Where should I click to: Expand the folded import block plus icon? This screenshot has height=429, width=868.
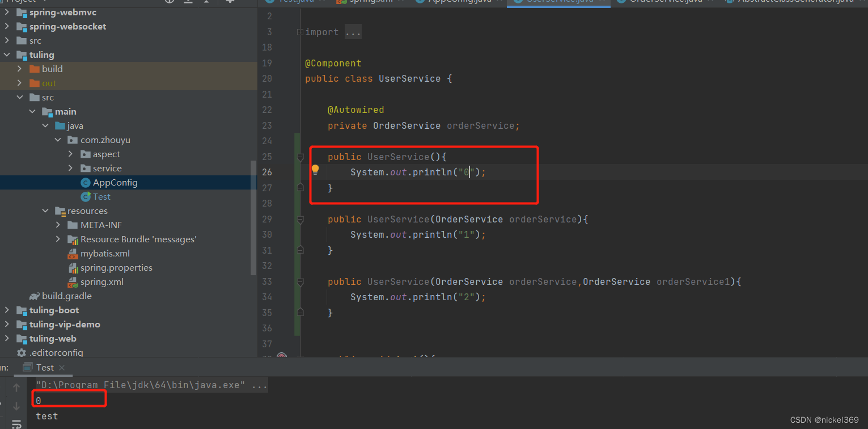pyautogui.click(x=300, y=32)
